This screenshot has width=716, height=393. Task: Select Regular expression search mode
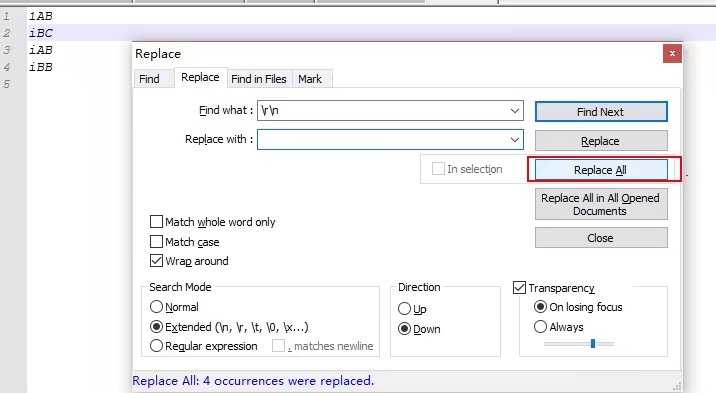tap(156, 346)
